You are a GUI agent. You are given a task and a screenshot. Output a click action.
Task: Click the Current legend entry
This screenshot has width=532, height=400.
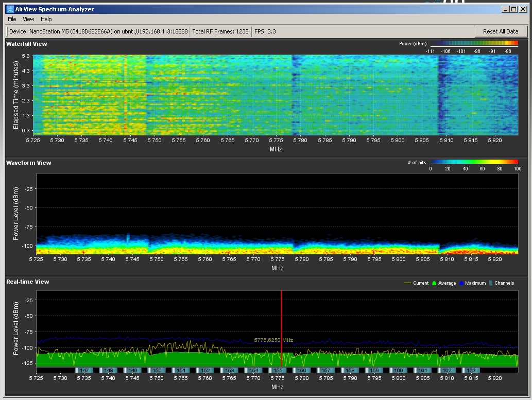416,283
